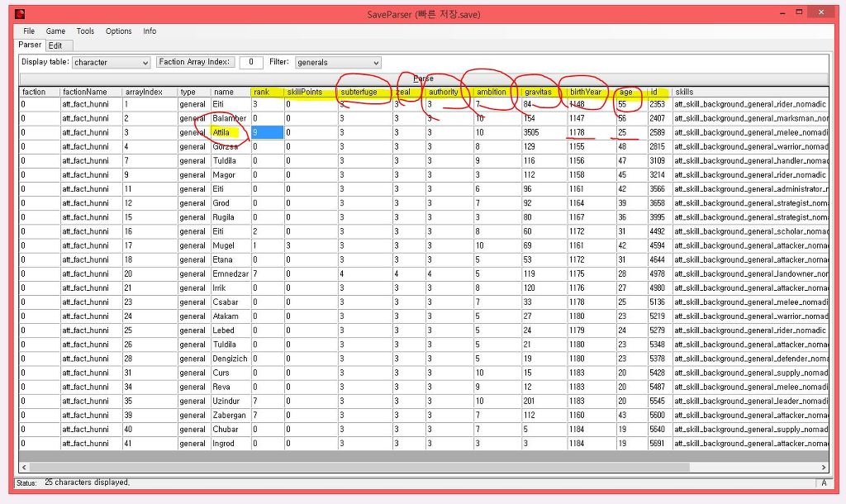Open the Game menu
846x504 pixels.
55,31
